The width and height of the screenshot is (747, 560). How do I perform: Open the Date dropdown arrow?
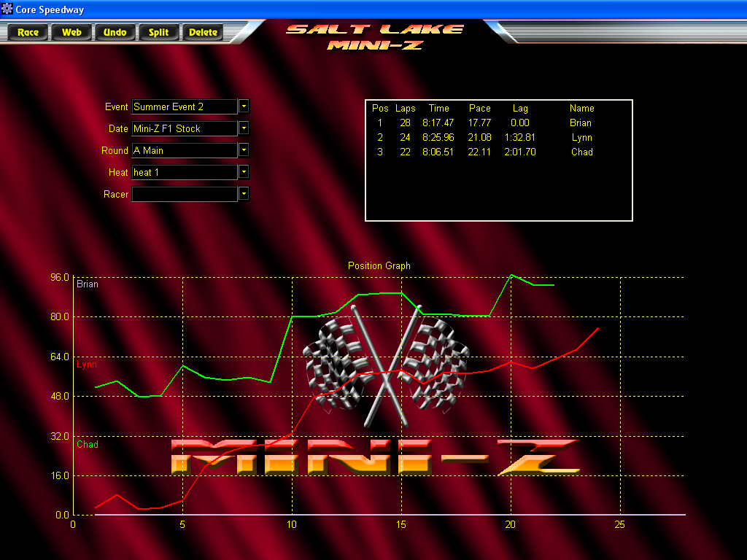(x=244, y=128)
